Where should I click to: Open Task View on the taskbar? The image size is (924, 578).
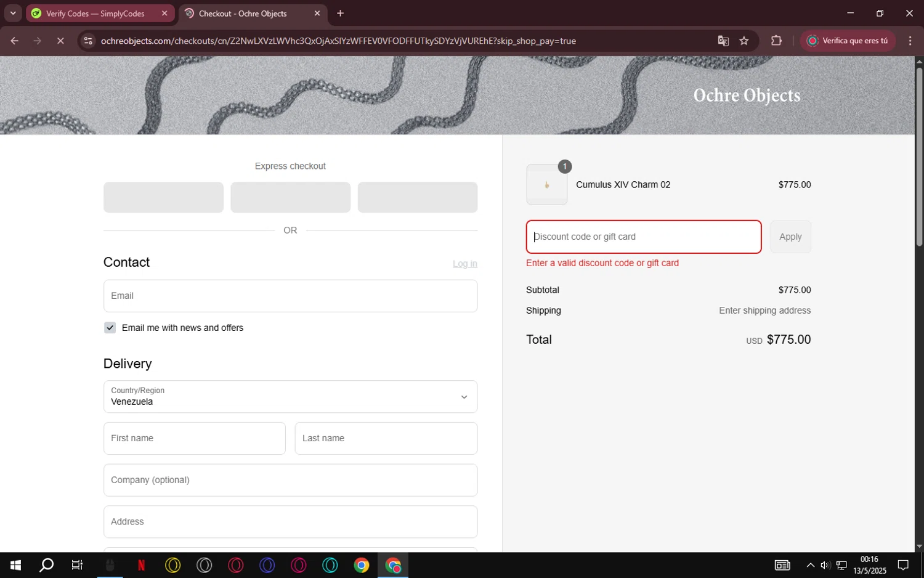pyautogui.click(x=77, y=565)
